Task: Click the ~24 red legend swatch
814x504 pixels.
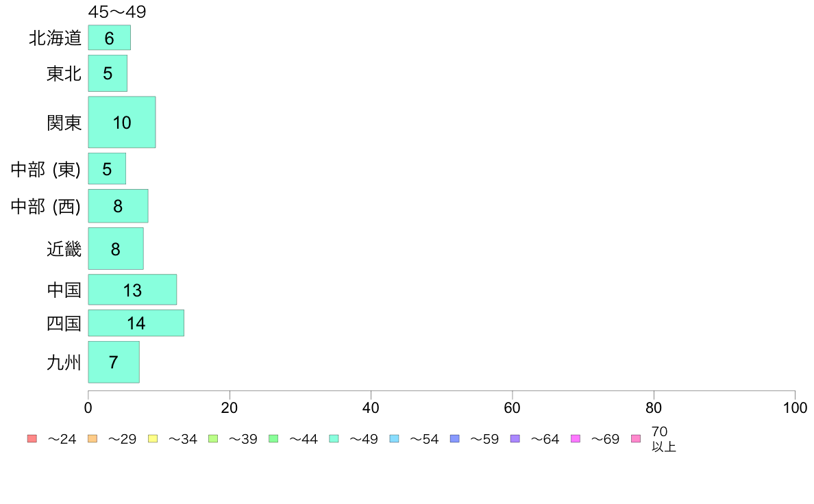Action: click(32, 438)
